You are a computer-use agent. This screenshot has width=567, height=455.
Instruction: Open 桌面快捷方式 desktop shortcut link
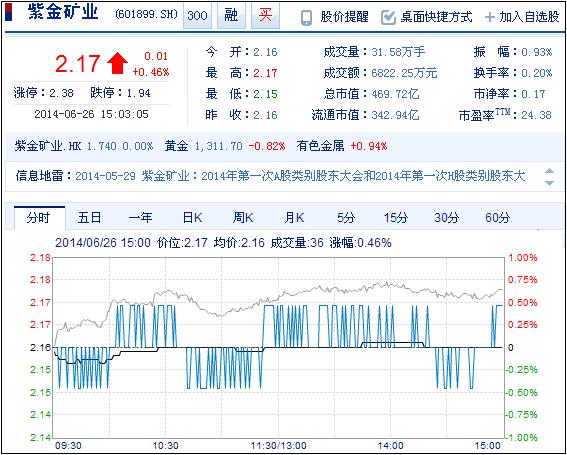436,17
